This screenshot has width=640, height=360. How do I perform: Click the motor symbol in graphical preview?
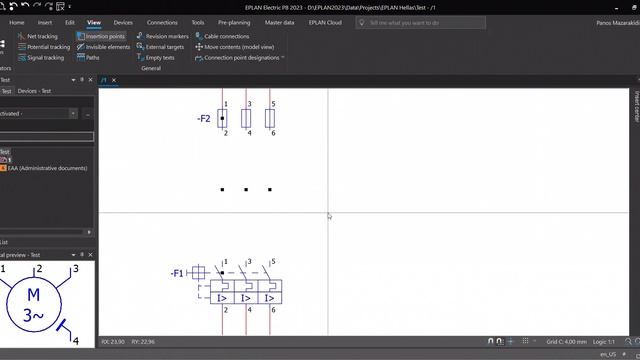(x=34, y=304)
